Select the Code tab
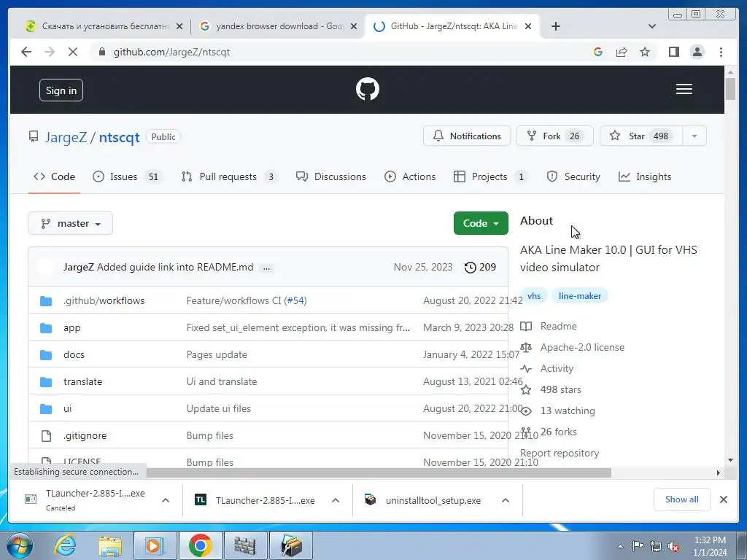The height and width of the screenshot is (560, 747). point(54,176)
